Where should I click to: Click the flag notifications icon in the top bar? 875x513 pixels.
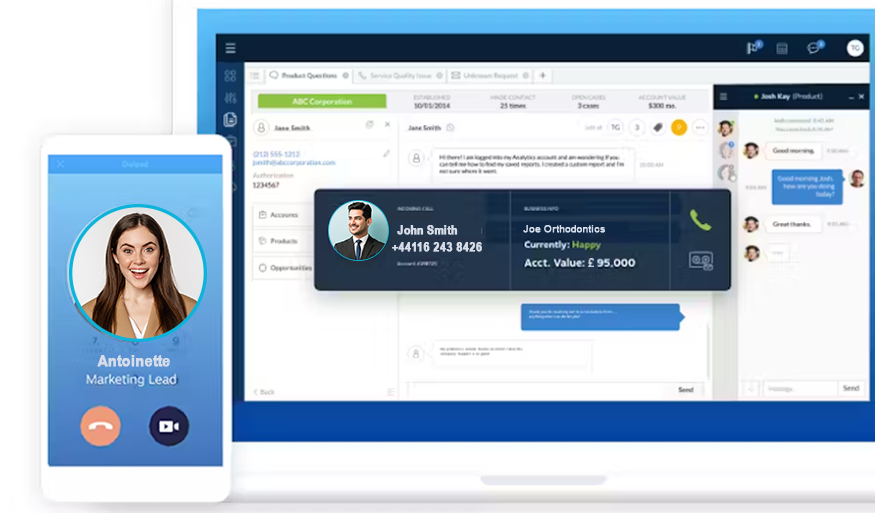click(x=754, y=47)
